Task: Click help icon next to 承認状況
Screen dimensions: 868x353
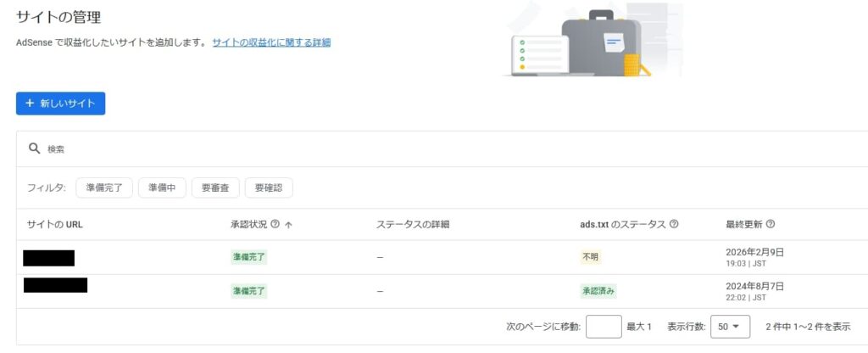Action: point(276,225)
